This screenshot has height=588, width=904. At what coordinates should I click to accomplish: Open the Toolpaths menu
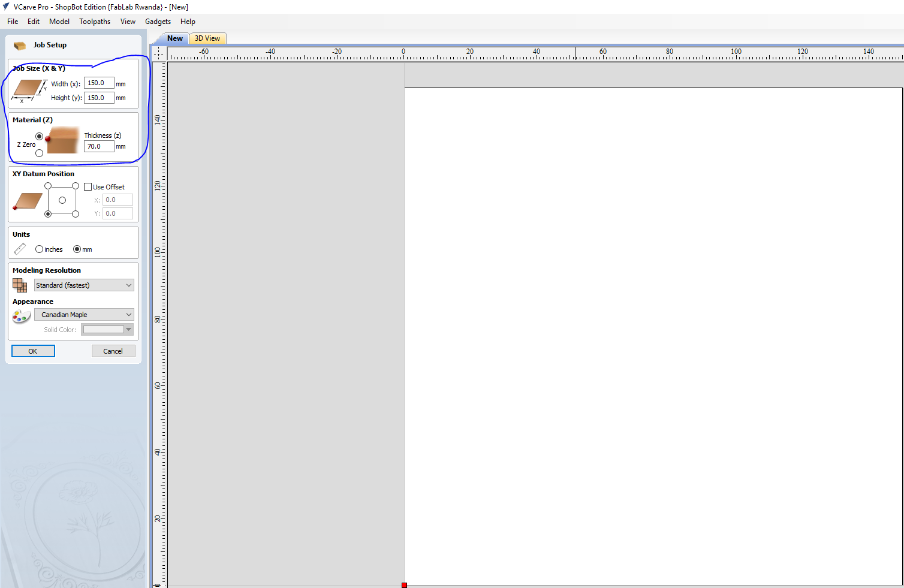coord(95,22)
